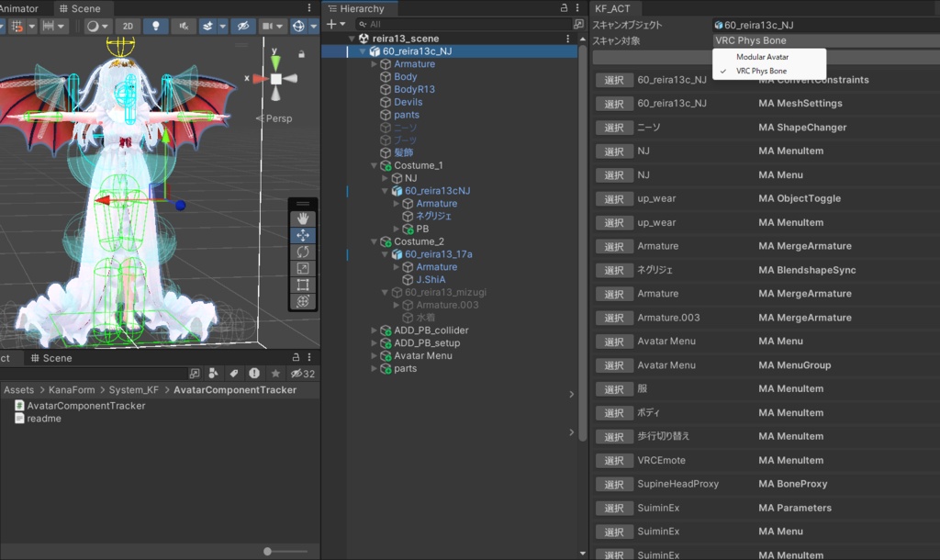Focus the Hierarchy search field

(x=463, y=24)
